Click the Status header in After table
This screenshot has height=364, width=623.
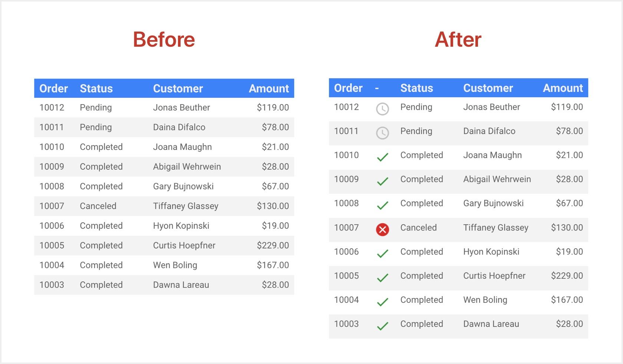[416, 88]
